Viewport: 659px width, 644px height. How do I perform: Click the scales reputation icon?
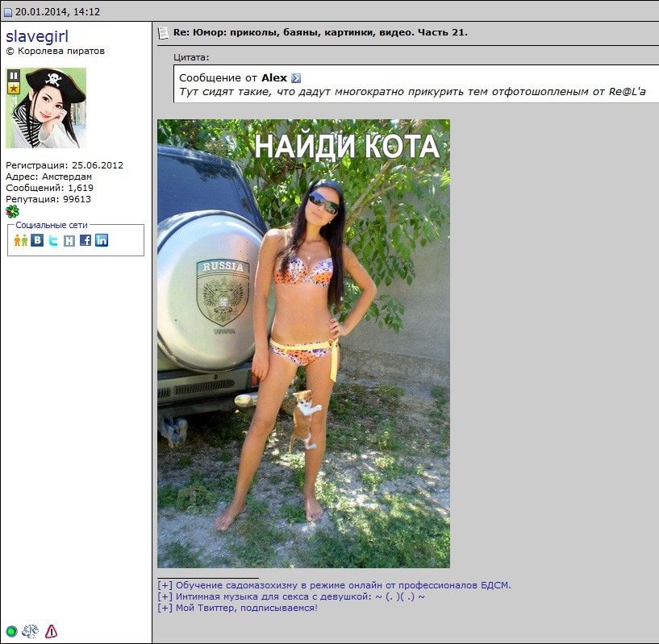(31, 630)
